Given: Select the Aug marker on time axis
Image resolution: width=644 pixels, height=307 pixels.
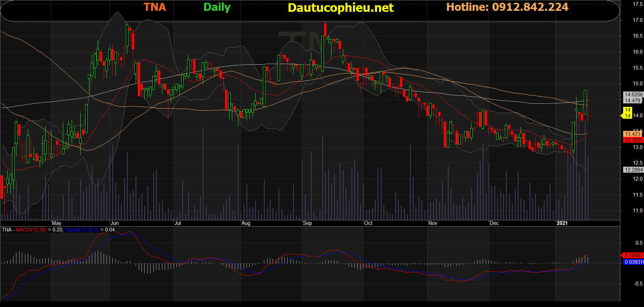Looking at the screenshot, I should pyautogui.click(x=246, y=223).
